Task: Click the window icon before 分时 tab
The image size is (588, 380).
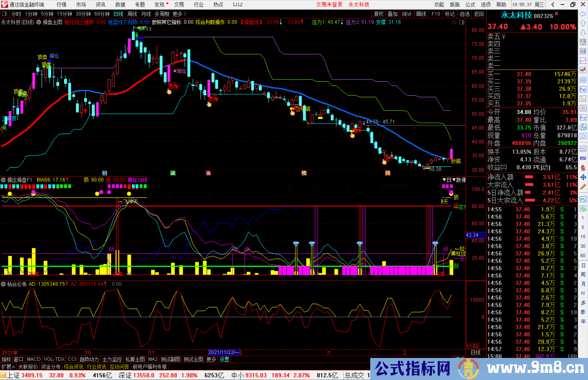Action: point(4,14)
